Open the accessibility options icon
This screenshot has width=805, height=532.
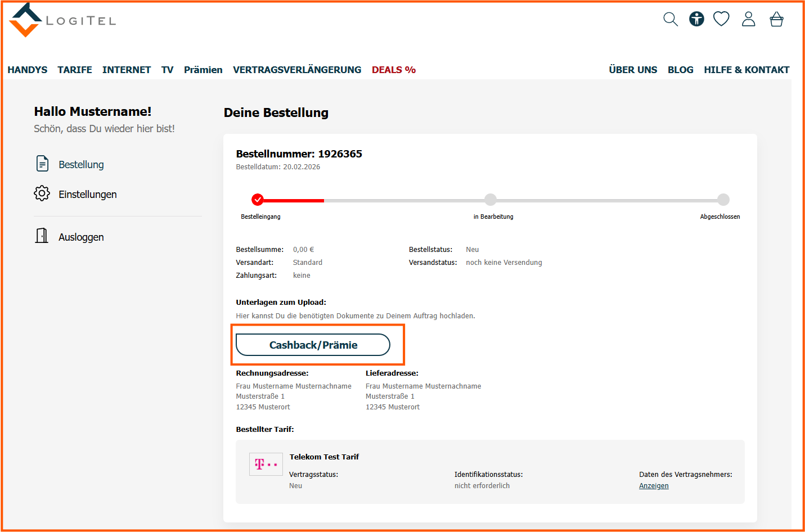click(696, 19)
